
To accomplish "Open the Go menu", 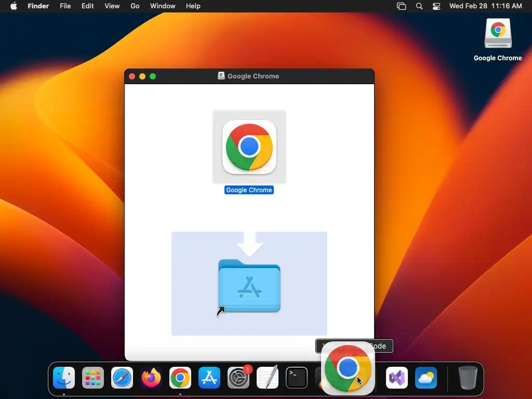I will pos(135,6).
